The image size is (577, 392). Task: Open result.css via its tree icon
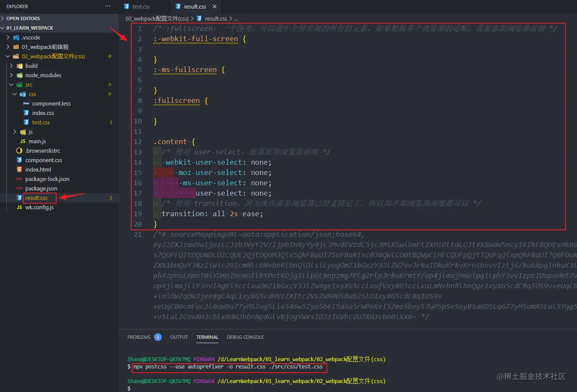(19, 198)
